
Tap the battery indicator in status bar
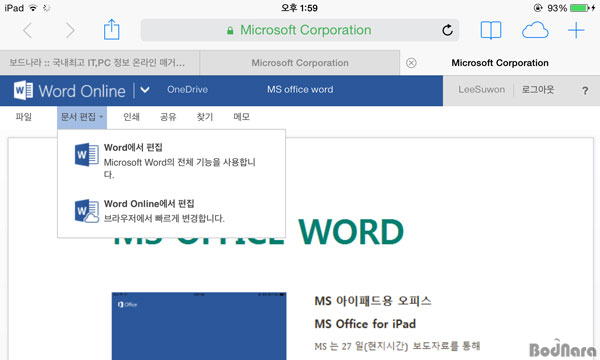click(580, 8)
